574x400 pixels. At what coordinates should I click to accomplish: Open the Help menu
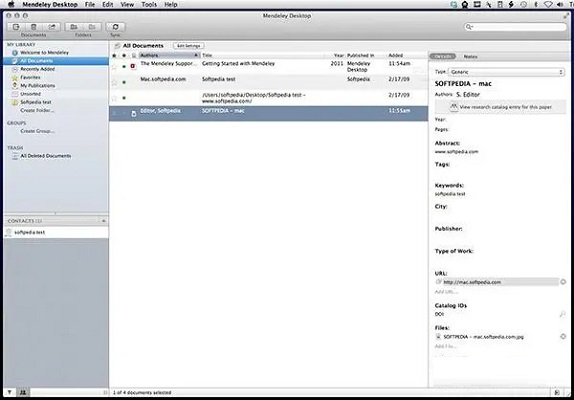point(171,5)
